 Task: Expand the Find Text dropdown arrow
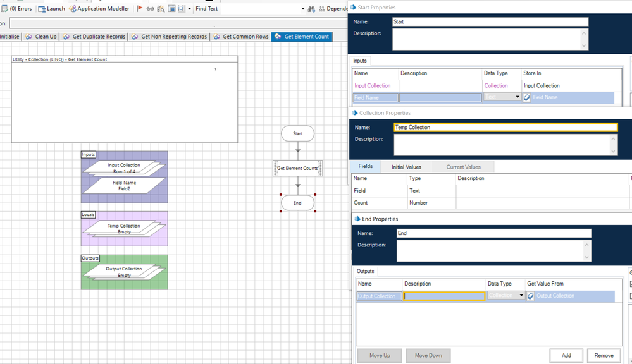[x=302, y=9]
